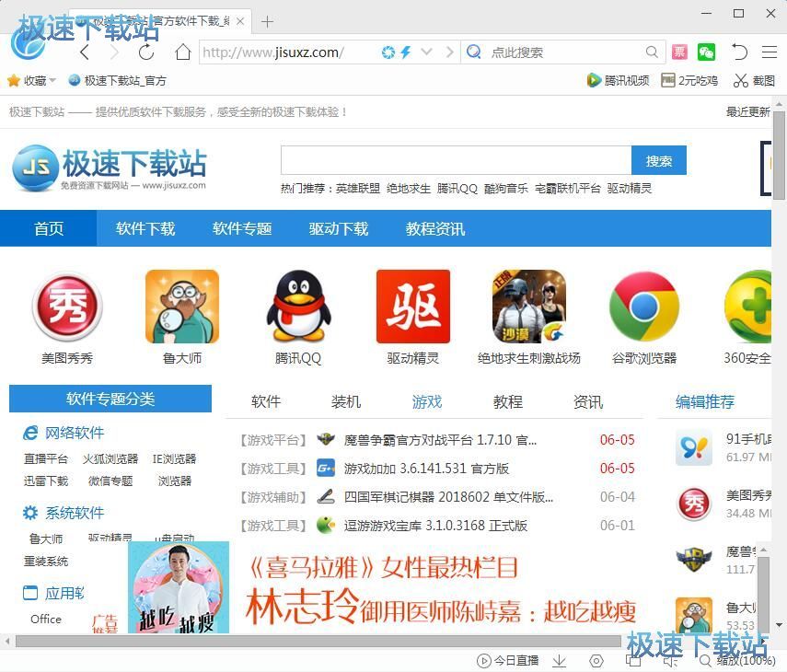This screenshot has height=672, width=787.
Task: Open the 火狐浏览器 category link
Action: pyautogui.click(x=110, y=458)
